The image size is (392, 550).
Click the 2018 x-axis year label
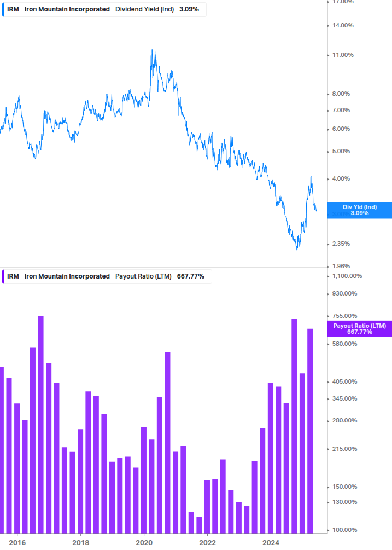tap(80, 543)
